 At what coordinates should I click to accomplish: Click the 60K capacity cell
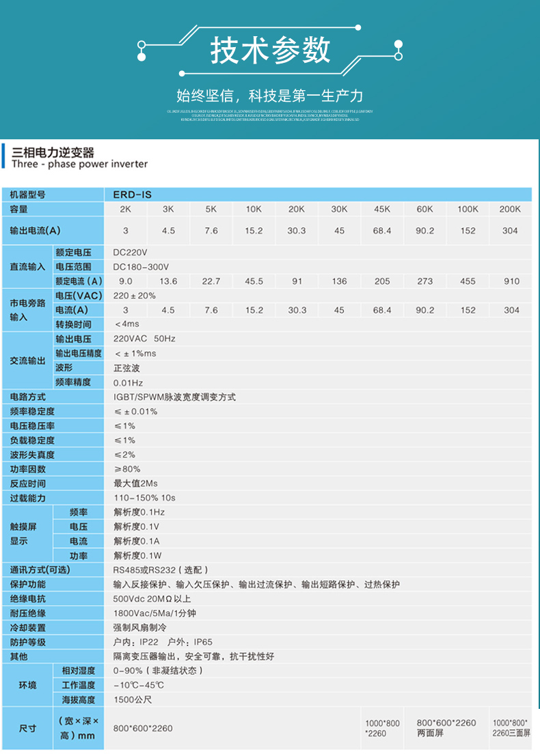pos(424,209)
